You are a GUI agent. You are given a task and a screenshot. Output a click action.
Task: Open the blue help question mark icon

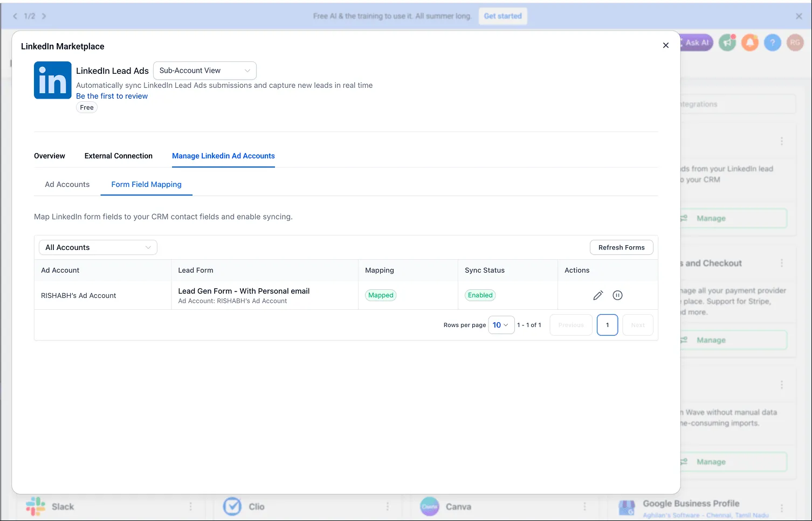773,43
